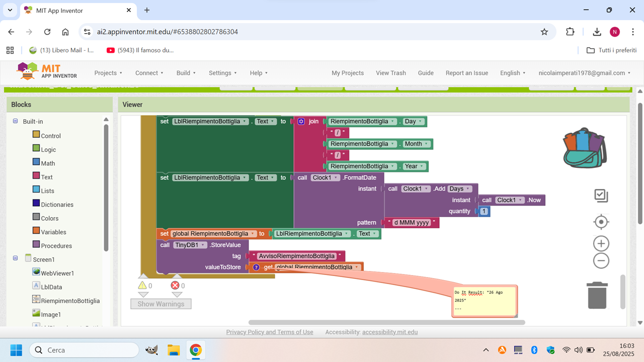Click the workspace checkbox controls icon
The image size is (644, 362).
point(601,196)
